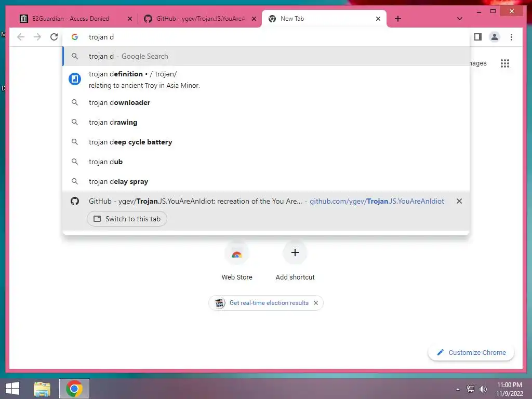Pick 'trojan dub' suggestion

pyautogui.click(x=266, y=162)
